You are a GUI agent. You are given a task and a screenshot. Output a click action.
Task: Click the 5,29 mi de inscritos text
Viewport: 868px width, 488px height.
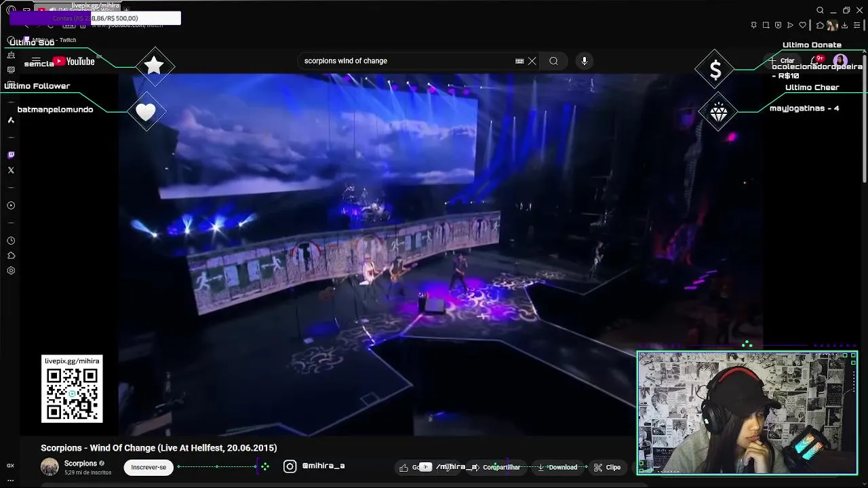tap(88, 472)
